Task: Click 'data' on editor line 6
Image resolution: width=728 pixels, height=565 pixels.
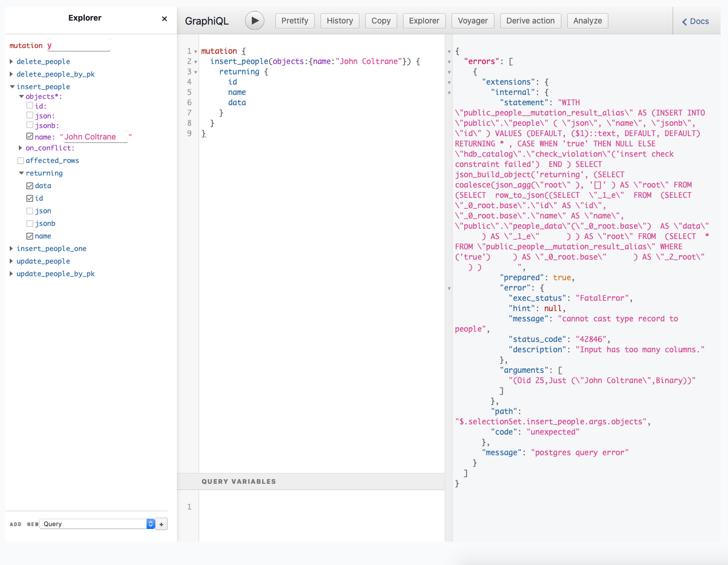Action: [237, 102]
